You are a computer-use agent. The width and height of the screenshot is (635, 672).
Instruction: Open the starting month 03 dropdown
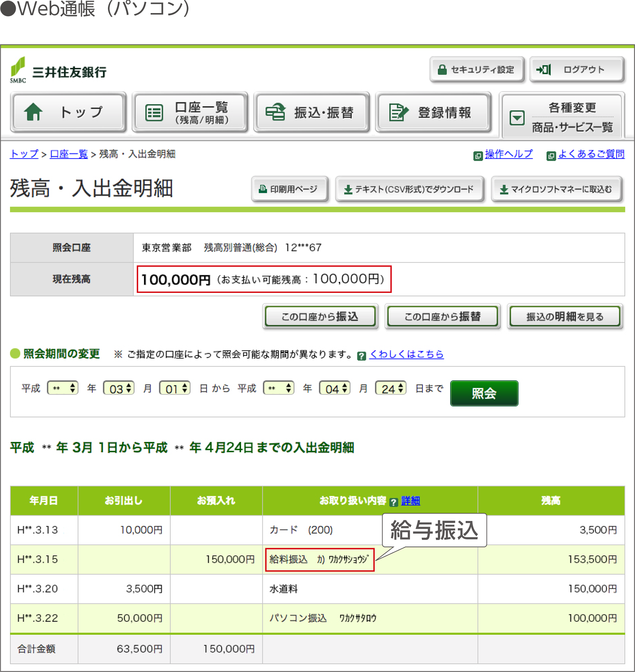pyautogui.click(x=119, y=388)
